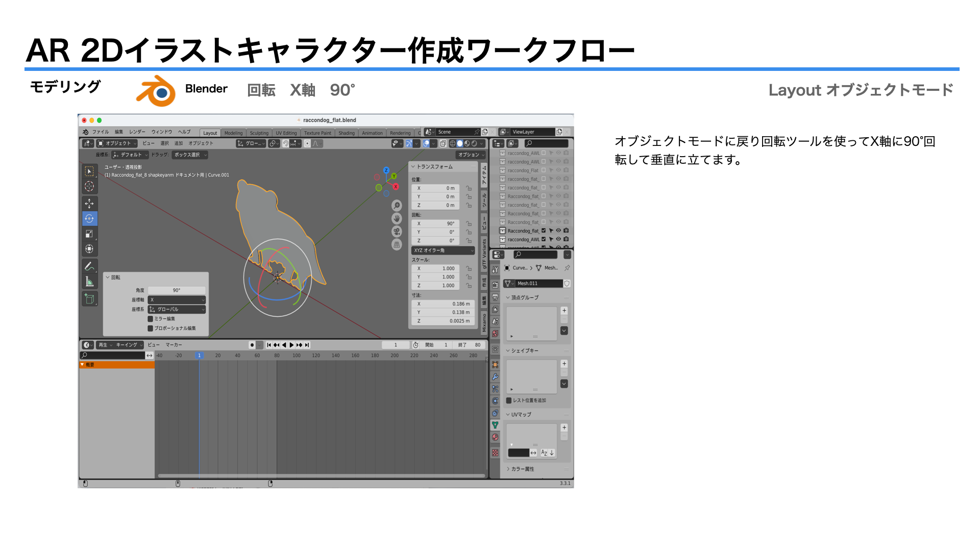Toggle the timeline auto-keying record button
The height and width of the screenshot is (551, 980).
point(252,345)
